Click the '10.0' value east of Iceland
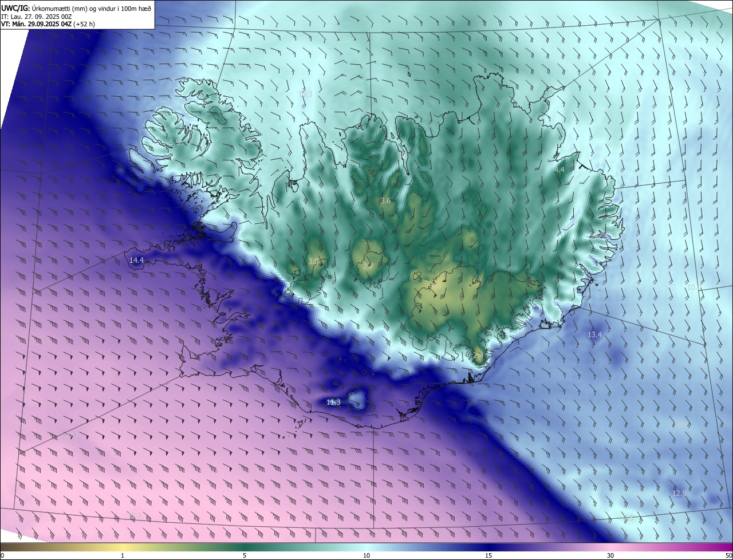 (x=694, y=287)
